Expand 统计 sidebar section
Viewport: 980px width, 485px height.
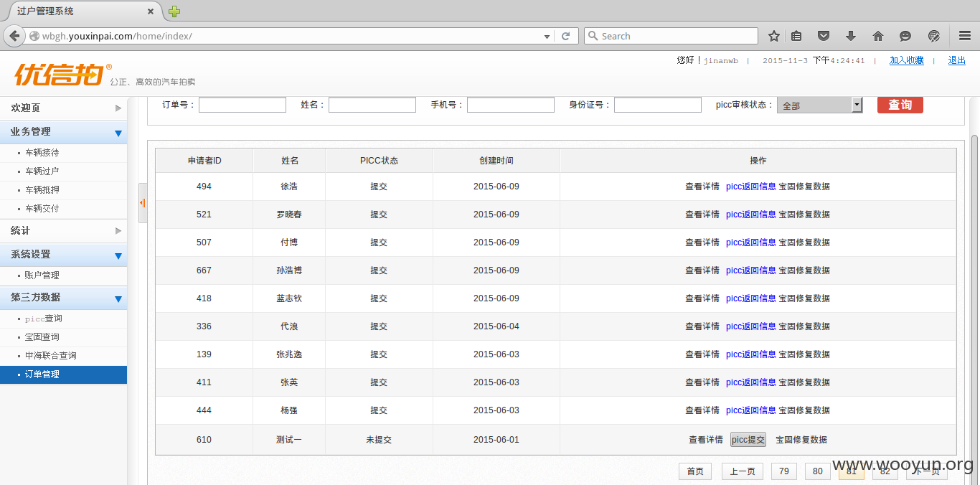(x=63, y=230)
